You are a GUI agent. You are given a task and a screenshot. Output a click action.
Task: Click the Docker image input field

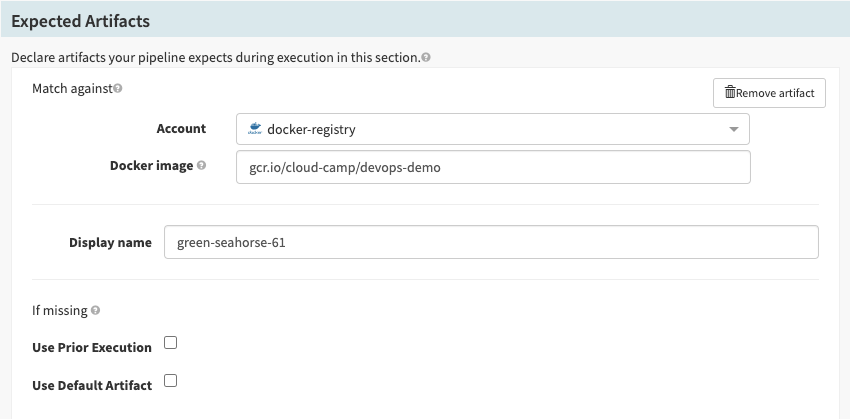pyautogui.click(x=493, y=167)
